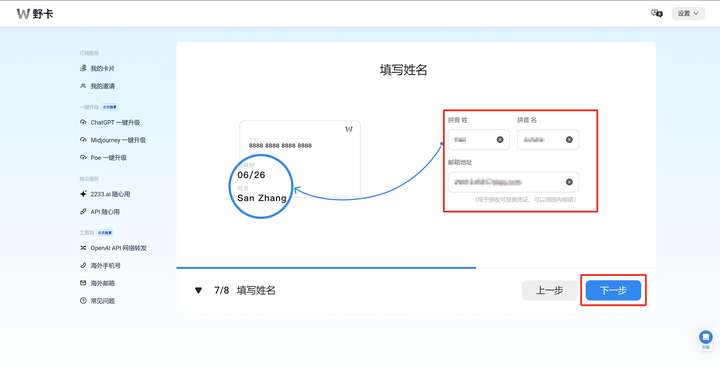
Task: Click the WildCard logo
Action: pyautogui.click(x=35, y=14)
